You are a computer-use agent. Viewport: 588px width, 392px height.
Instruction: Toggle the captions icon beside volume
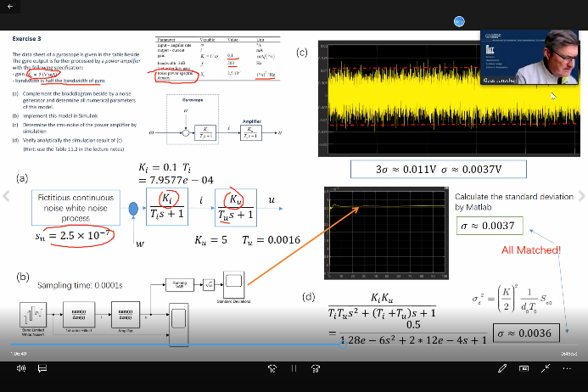41,368
